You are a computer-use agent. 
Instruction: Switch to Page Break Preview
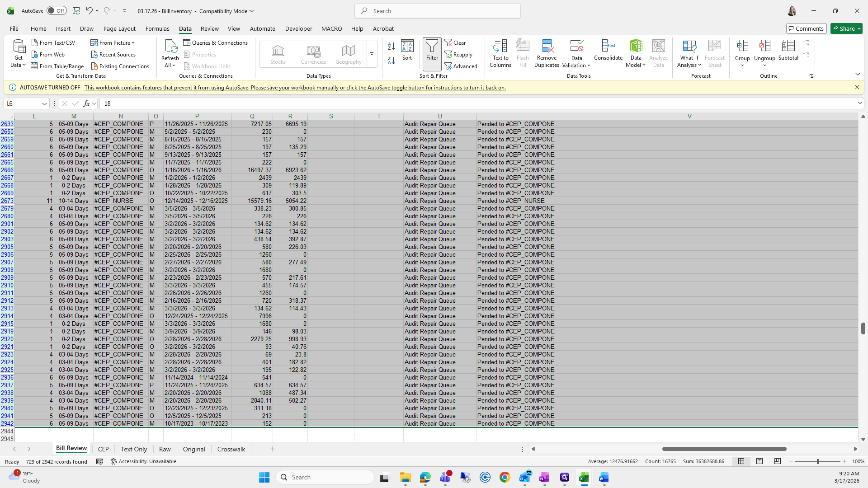(778, 461)
